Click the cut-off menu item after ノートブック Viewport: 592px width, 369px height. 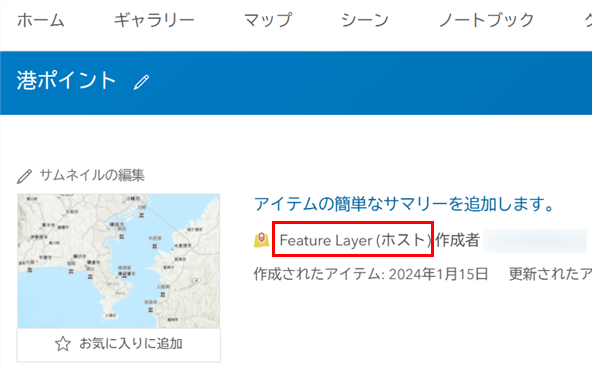[x=588, y=20]
